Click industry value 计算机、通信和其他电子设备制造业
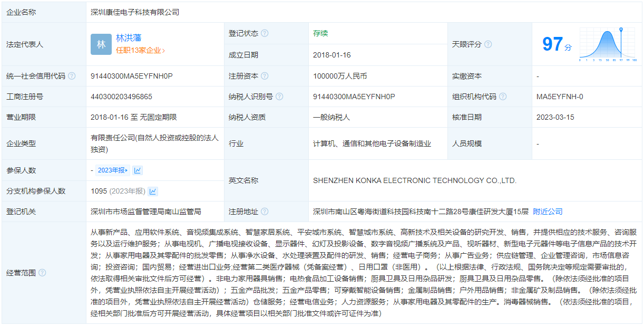The width and height of the screenshot is (644, 326). (372, 143)
